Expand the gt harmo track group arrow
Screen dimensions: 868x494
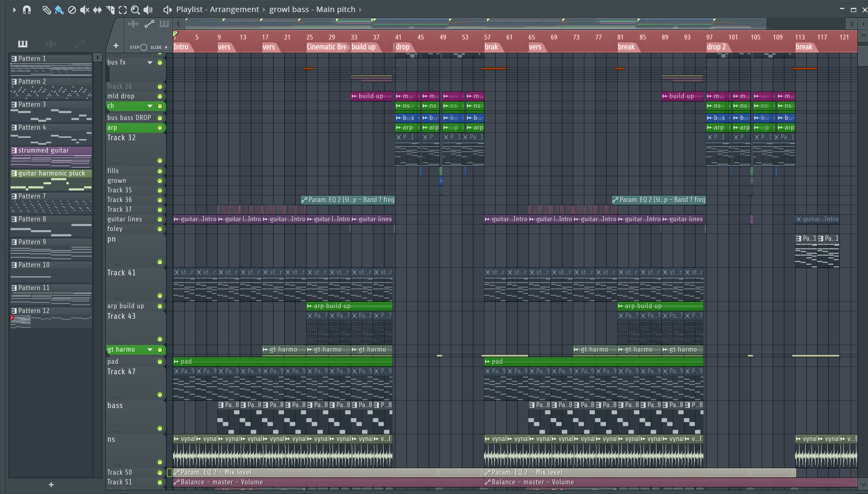(149, 350)
